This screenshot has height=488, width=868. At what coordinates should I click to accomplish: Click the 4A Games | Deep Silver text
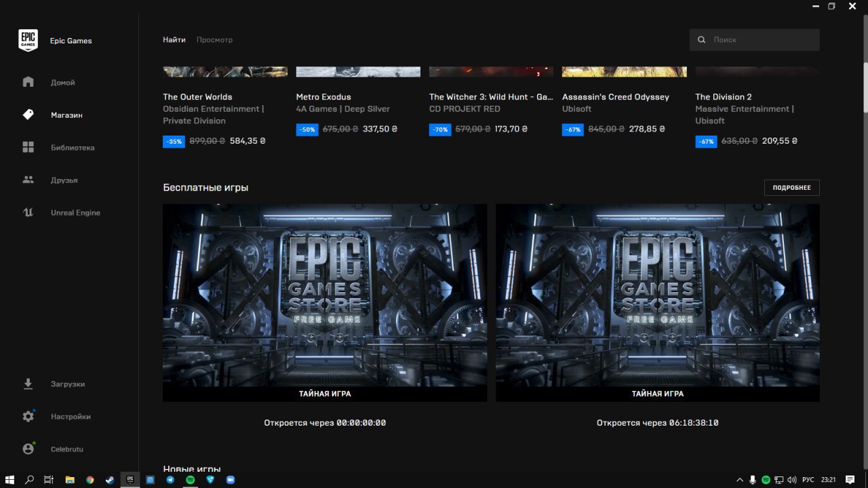(343, 109)
